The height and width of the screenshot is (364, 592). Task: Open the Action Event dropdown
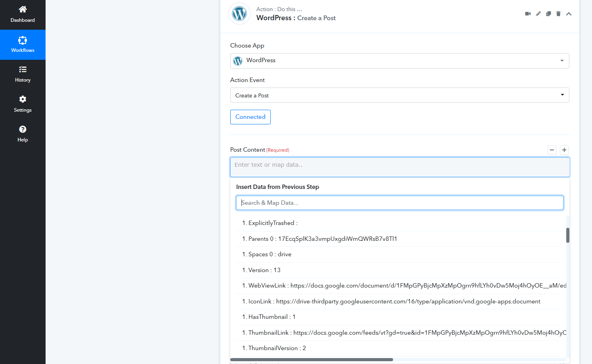pos(399,95)
